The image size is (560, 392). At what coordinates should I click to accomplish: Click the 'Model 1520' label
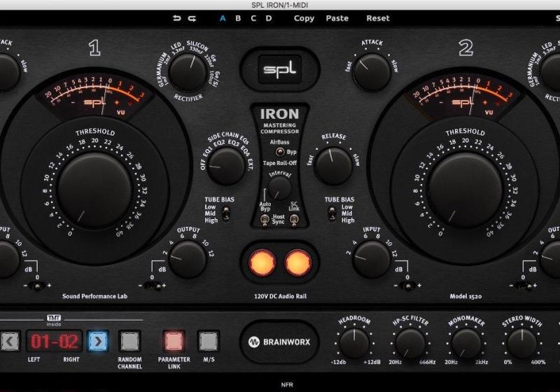point(465,296)
